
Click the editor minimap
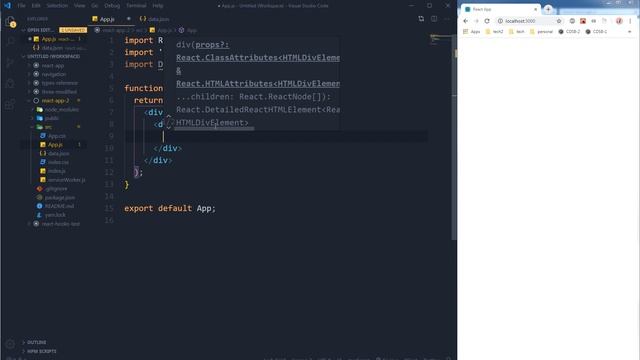[440, 40]
